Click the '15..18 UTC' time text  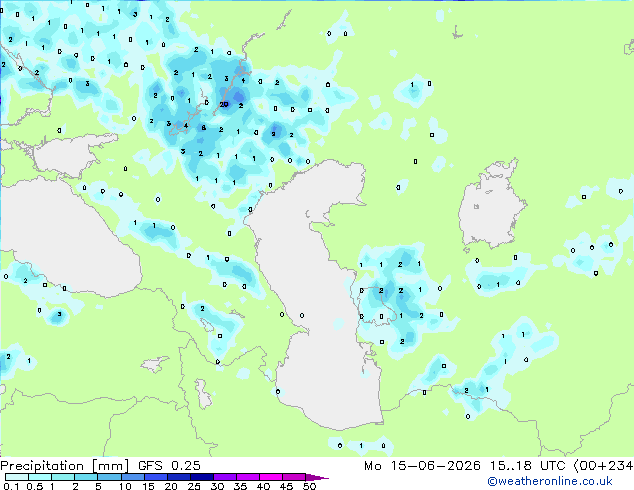tap(528, 466)
